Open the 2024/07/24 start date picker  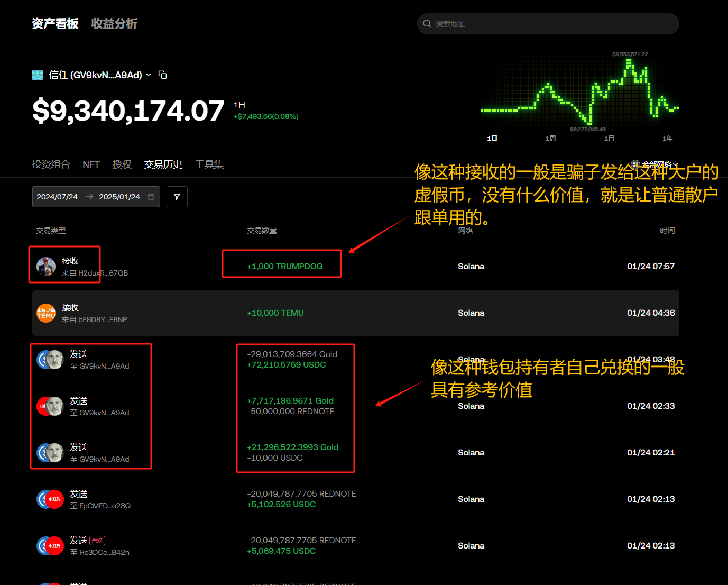click(57, 197)
